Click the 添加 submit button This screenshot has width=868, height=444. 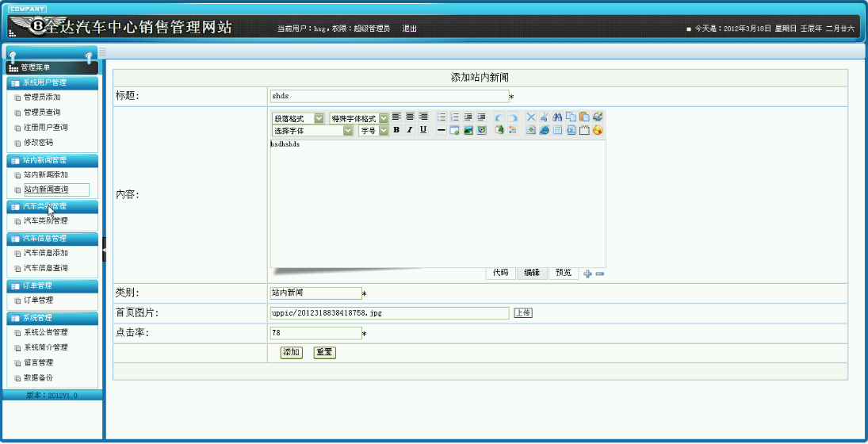click(x=292, y=353)
